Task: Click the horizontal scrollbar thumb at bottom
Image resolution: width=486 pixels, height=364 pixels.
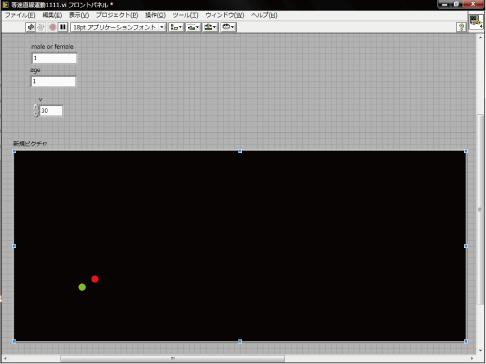Action: 173,359
